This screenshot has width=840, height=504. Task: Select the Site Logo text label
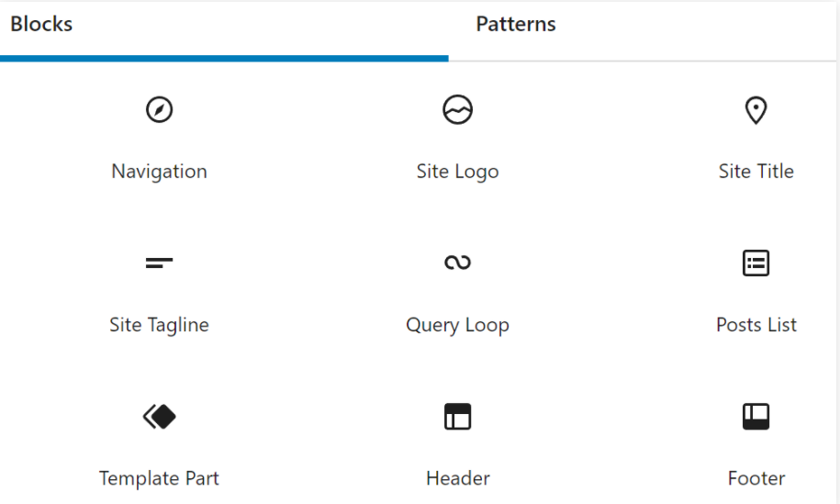[x=457, y=172]
